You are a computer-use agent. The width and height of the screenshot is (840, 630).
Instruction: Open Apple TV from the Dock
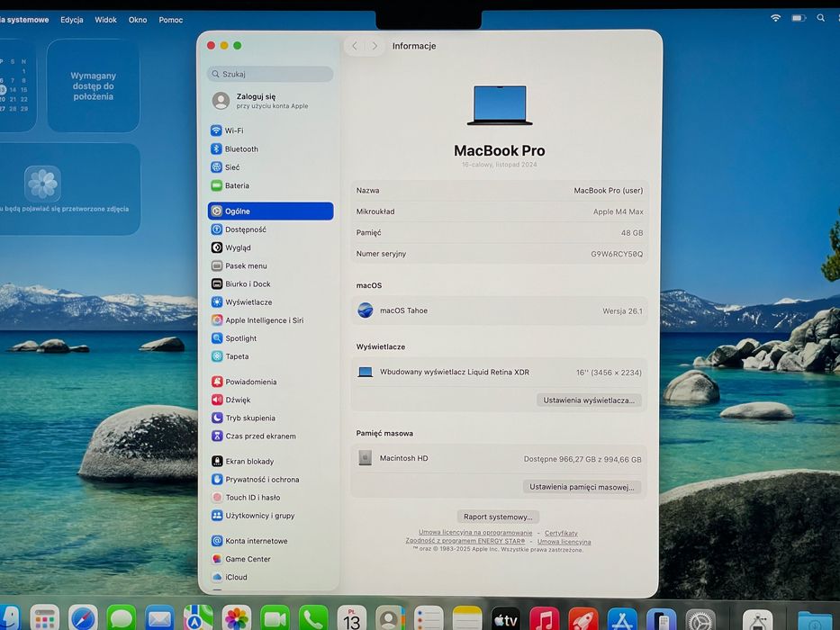coord(505,620)
